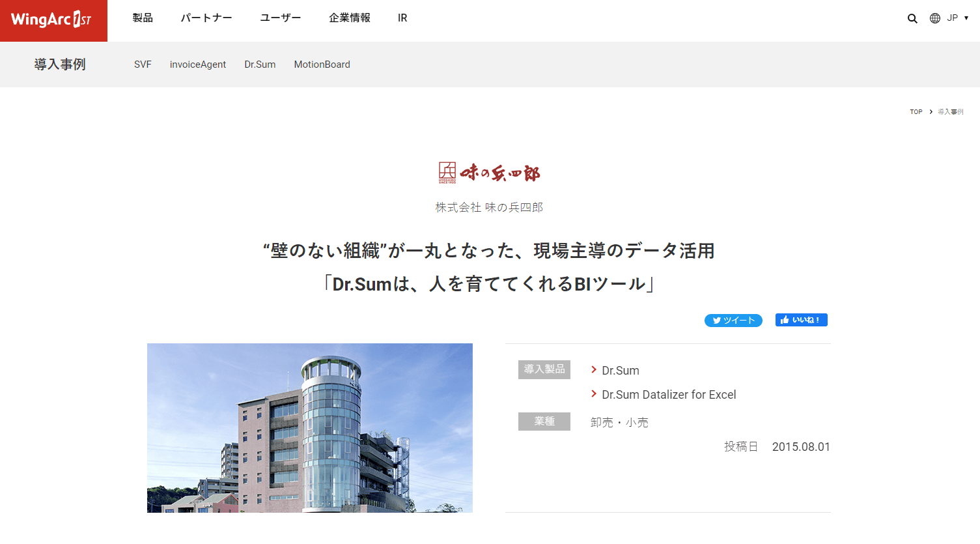
Task: Like the page with Facebook いいね button
Action: click(x=802, y=320)
